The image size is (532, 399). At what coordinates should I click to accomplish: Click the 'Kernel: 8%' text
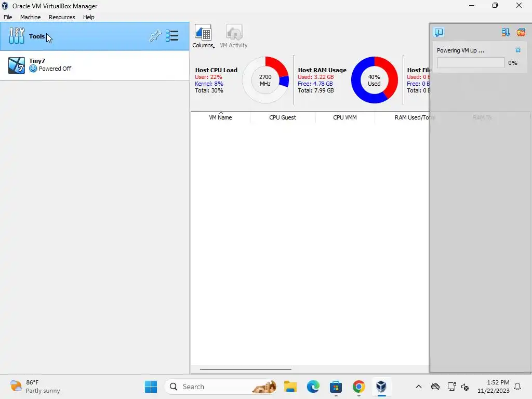209,84
